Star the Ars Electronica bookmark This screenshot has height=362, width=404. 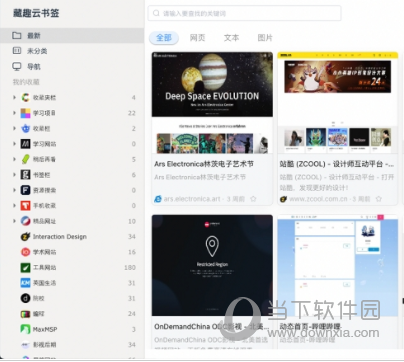[x=253, y=199]
